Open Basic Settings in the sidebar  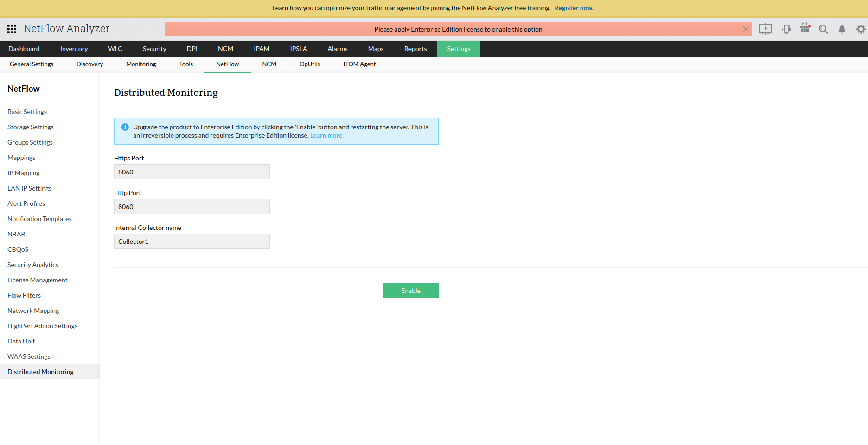27,112
